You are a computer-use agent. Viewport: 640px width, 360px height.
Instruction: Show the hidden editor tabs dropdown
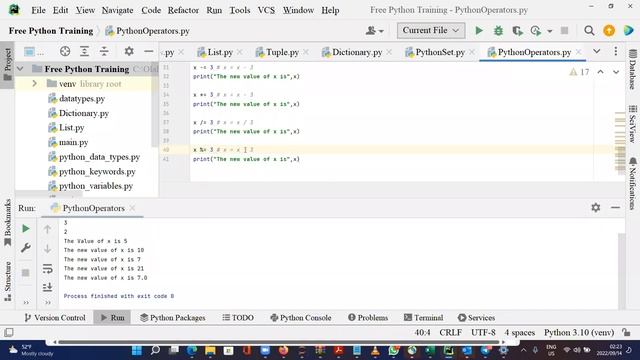[x=597, y=51]
